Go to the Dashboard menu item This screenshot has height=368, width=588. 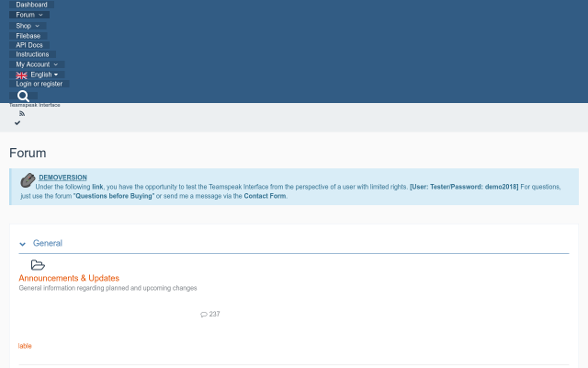pyautogui.click(x=31, y=5)
